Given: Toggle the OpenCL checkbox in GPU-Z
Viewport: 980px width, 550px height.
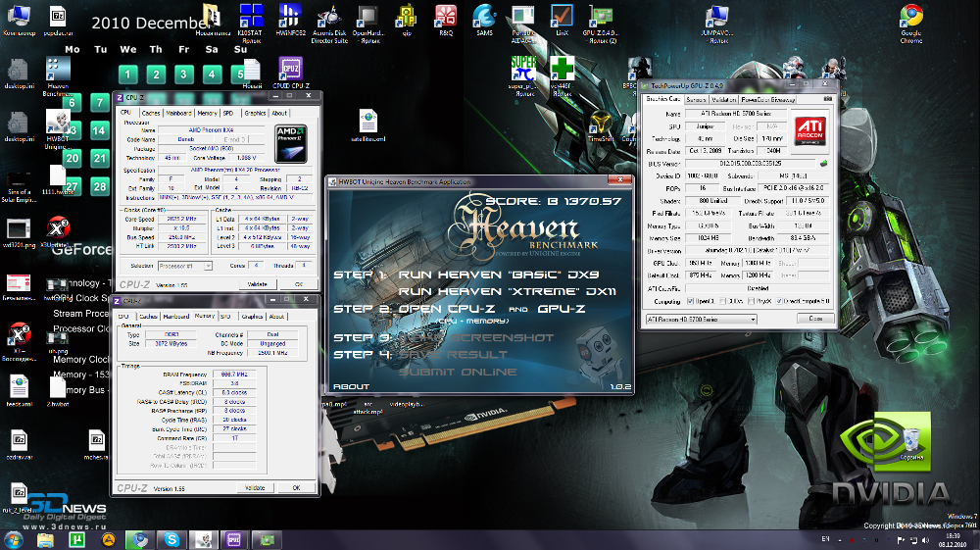Looking at the screenshot, I should pos(691,301).
